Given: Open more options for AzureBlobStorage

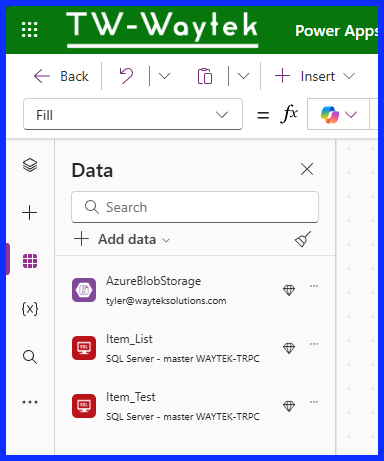Looking at the screenshot, I should pyautogui.click(x=314, y=286).
